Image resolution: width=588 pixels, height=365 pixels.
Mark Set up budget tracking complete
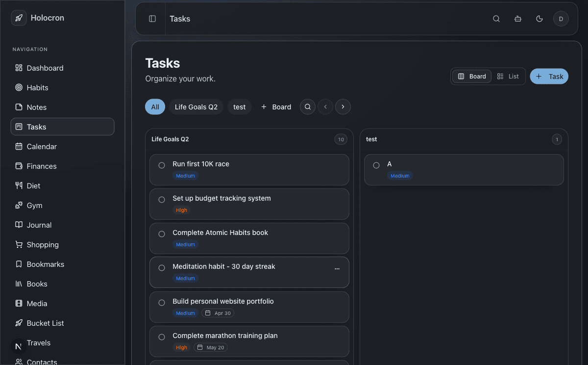[x=162, y=200]
